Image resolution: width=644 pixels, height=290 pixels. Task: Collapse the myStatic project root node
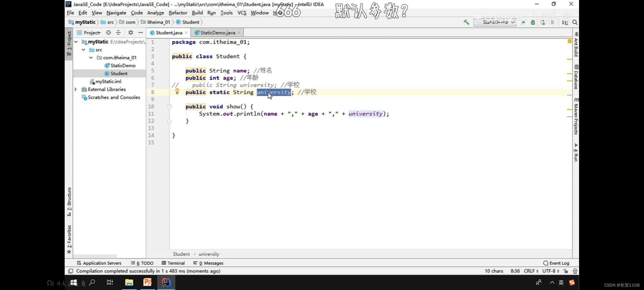tap(76, 42)
